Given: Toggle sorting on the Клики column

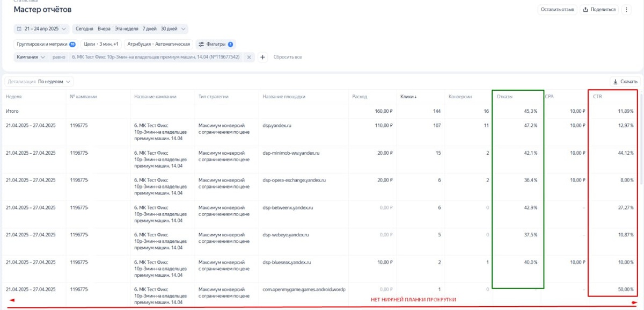Looking at the screenshot, I should point(408,97).
